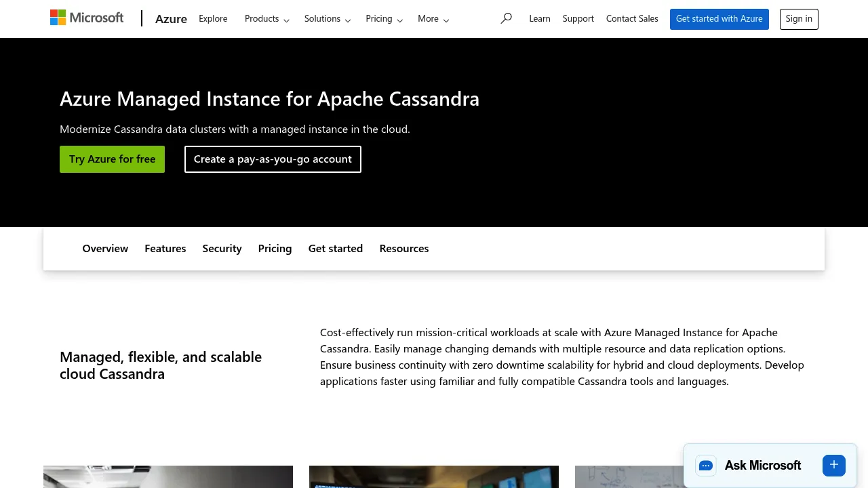This screenshot has height=488, width=868.
Task: Select the Pricing section tab
Action: pos(275,249)
